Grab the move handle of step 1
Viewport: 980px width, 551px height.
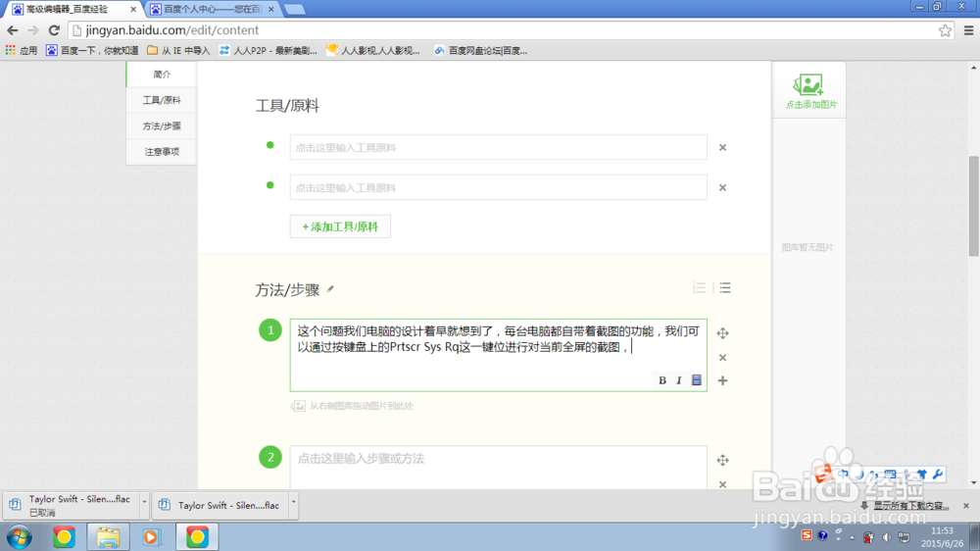click(x=722, y=333)
